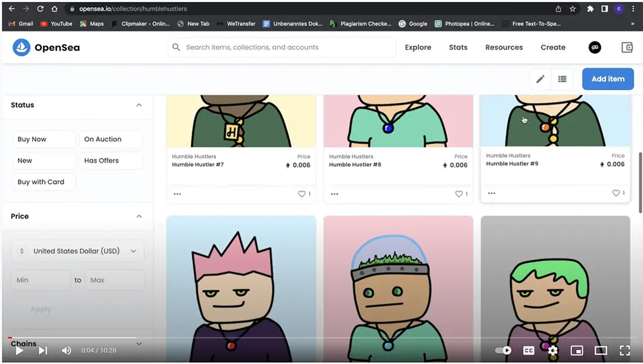
Task: Click the Min price input
Action: (x=41, y=280)
